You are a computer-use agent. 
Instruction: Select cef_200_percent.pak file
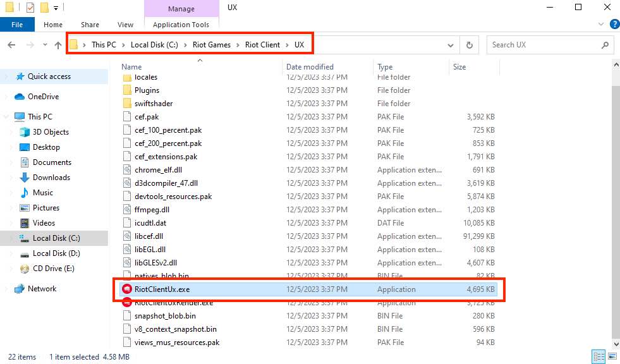(x=168, y=143)
